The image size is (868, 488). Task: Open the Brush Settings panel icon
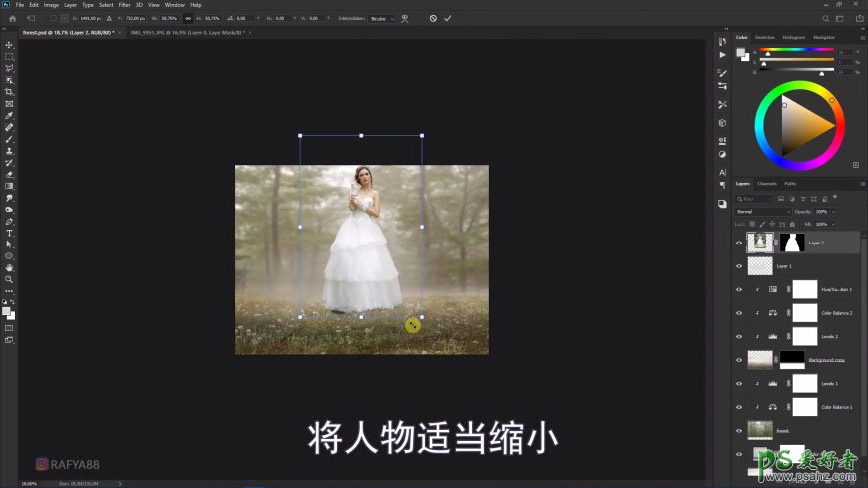click(722, 73)
